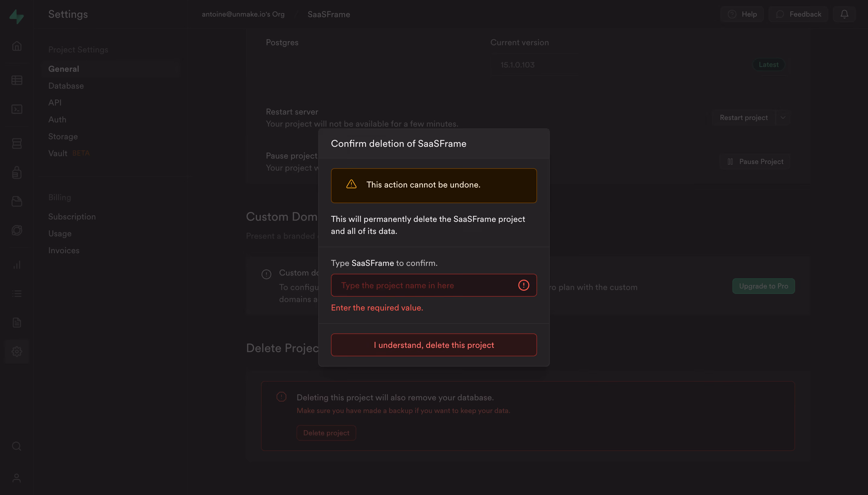Screen dimensions: 868x495
Task: Open SaaSFrame project breadcrumb
Action: [x=329, y=14]
